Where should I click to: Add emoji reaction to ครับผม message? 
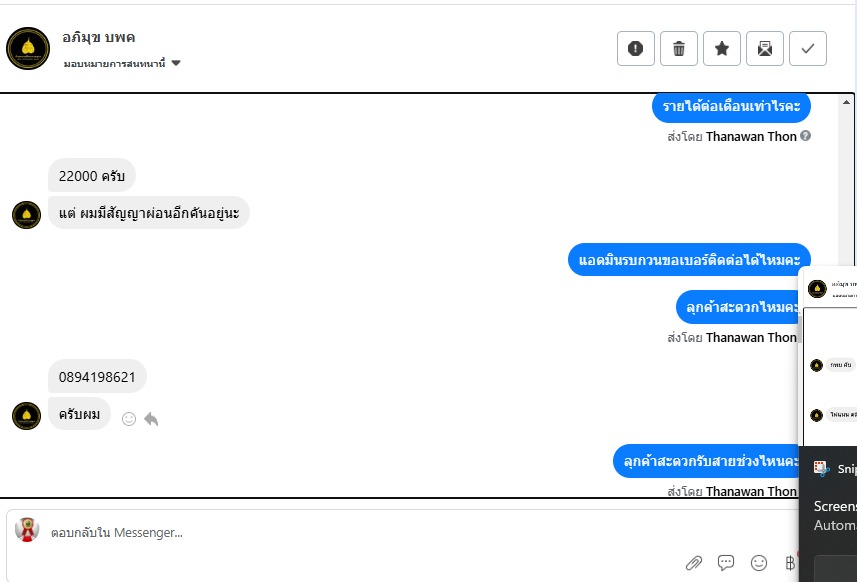click(x=129, y=419)
